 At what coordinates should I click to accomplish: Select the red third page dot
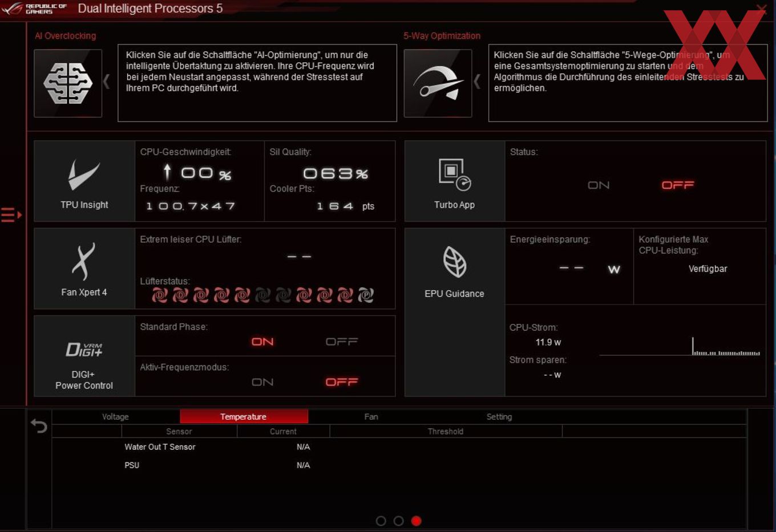417,521
